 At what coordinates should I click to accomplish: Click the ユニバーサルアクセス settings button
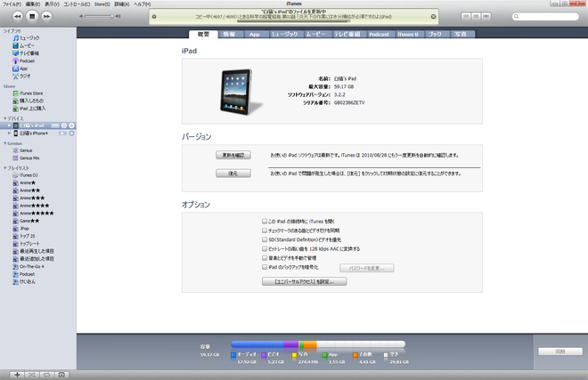click(304, 281)
